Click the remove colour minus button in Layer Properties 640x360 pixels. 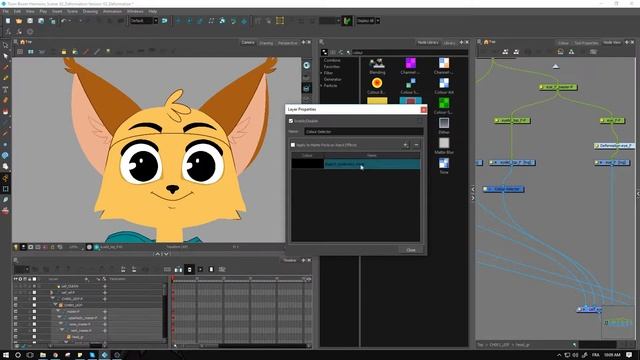pyautogui.click(x=416, y=145)
